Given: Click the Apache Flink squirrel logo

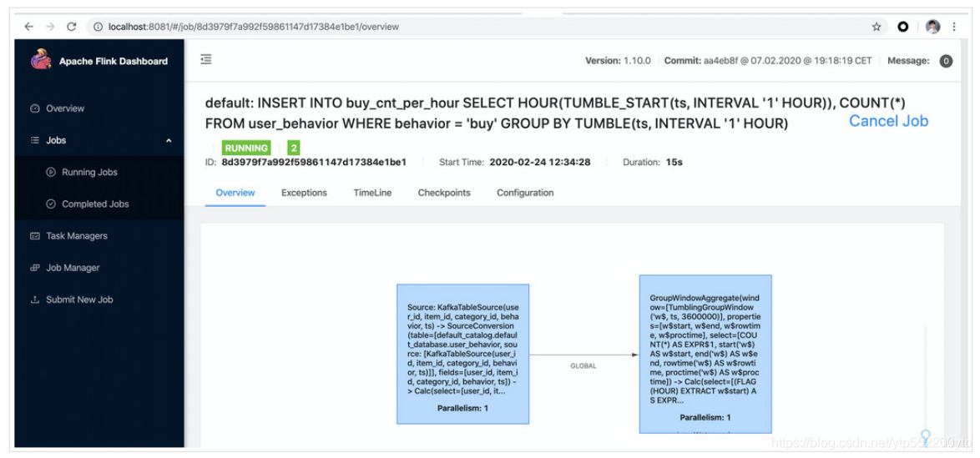Looking at the screenshot, I should pyautogui.click(x=41, y=60).
